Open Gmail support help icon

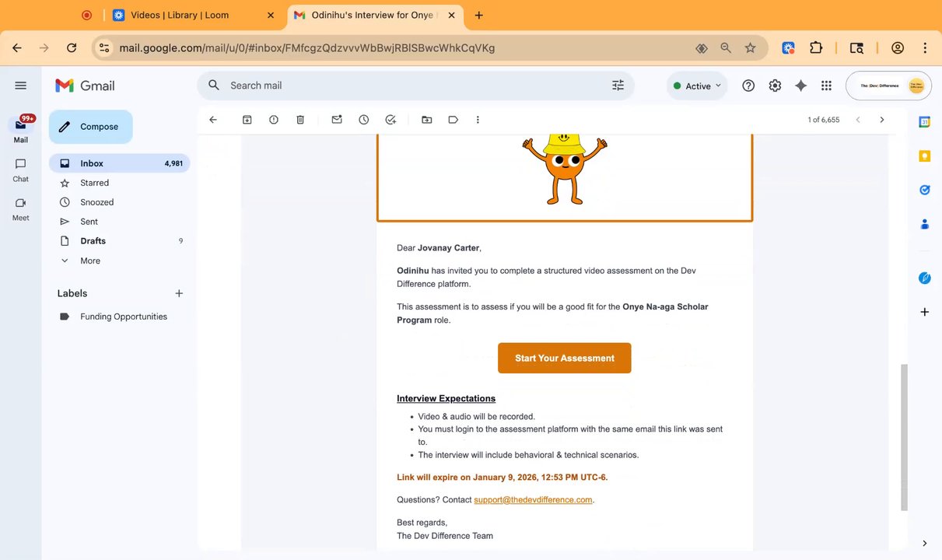click(x=748, y=86)
